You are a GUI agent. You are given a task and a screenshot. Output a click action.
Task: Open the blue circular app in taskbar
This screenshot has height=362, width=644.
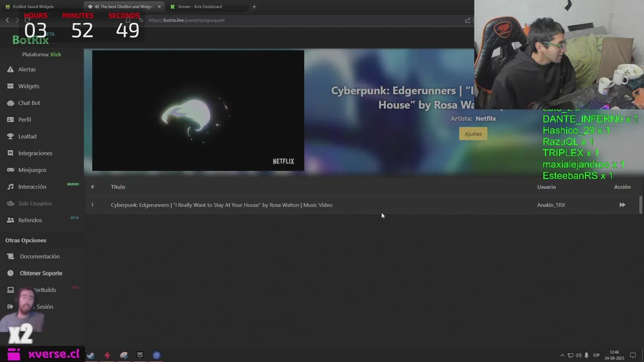tap(156, 355)
